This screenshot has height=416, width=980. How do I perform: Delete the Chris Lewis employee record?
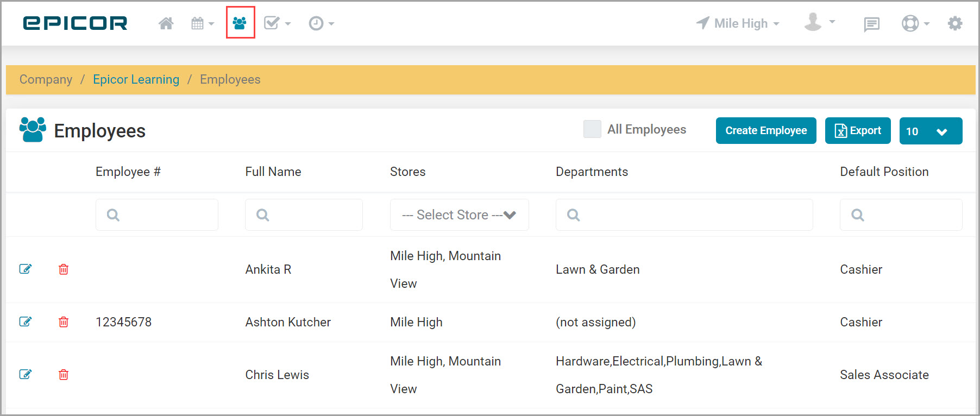tap(64, 375)
